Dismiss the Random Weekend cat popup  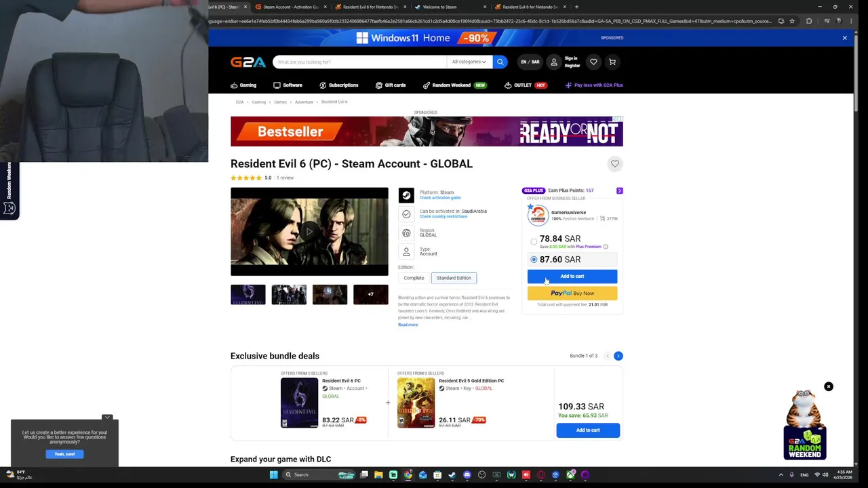click(x=828, y=386)
